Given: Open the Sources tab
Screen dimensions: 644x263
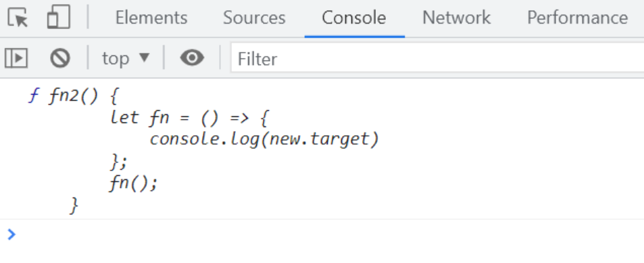Looking at the screenshot, I should (x=254, y=18).
